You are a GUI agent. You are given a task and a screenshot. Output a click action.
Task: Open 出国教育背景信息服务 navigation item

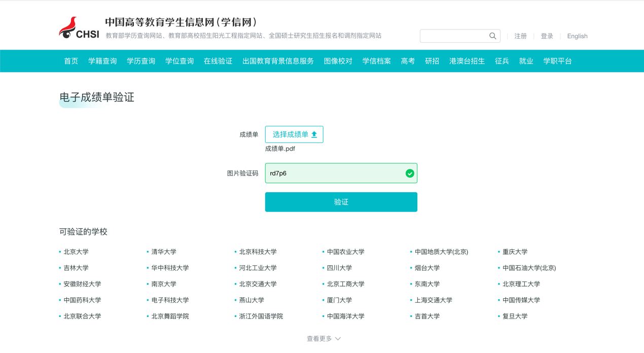pos(278,61)
